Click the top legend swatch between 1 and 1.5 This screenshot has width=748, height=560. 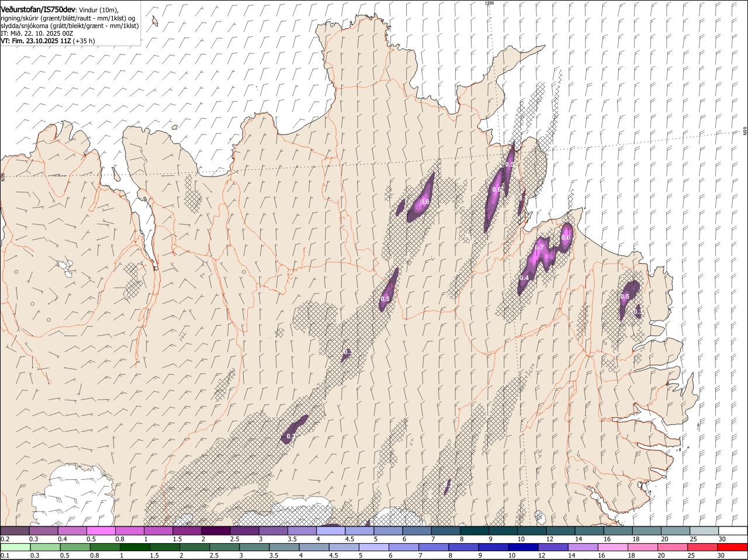pyautogui.click(x=158, y=531)
